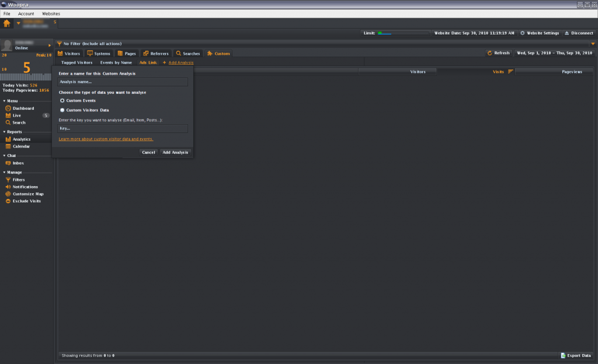
Task: Open the Filters funnel icon in sidebar
Action: coord(8,180)
